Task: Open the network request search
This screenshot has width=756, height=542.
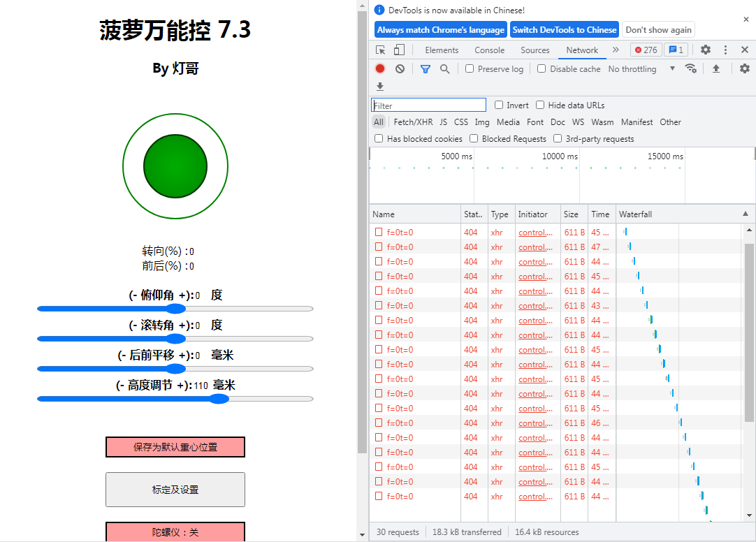Action: [x=444, y=68]
